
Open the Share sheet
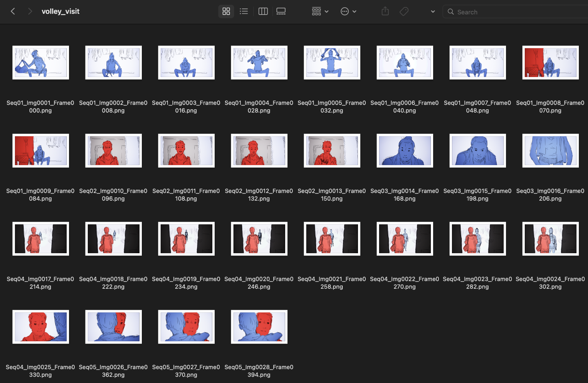tap(385, 11)
